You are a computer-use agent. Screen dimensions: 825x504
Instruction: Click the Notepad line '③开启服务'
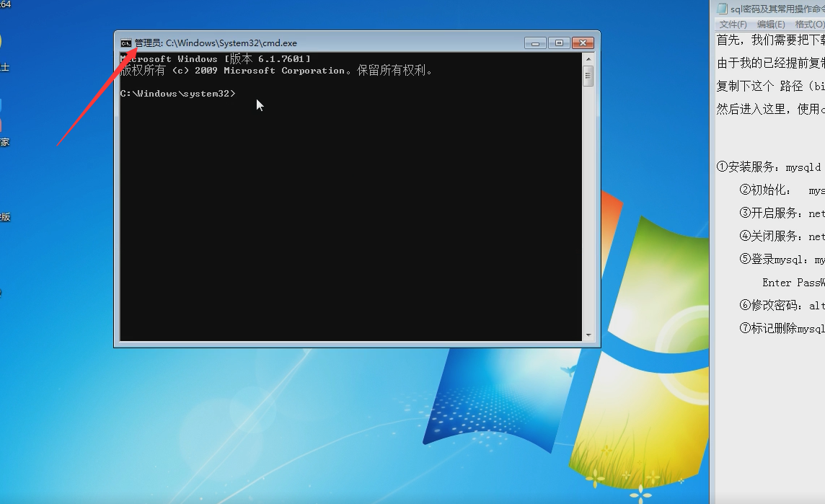(782, 213)
